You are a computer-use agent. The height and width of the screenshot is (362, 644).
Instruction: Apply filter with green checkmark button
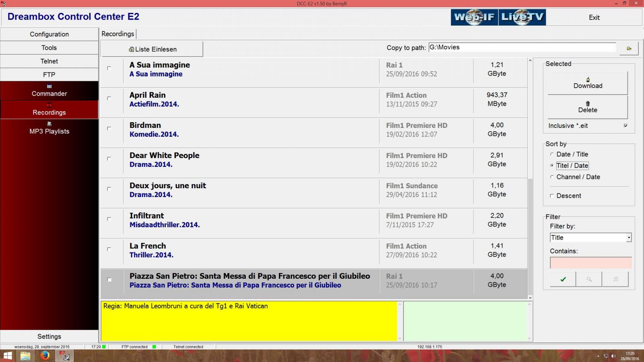563,279
